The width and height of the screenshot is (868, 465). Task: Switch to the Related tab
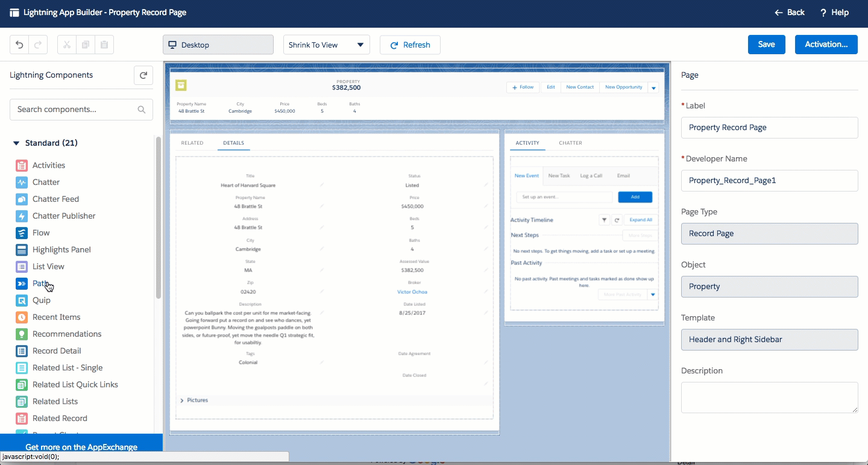pos(192,143)
